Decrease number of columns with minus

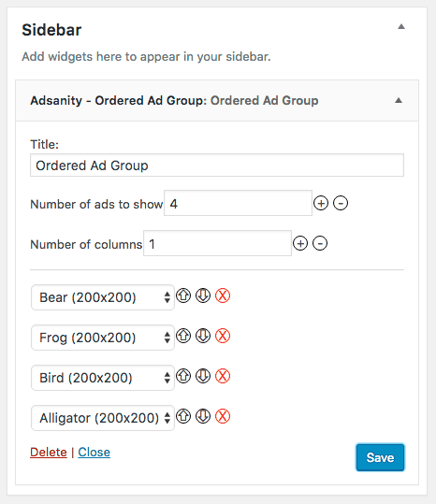(320, 243)
